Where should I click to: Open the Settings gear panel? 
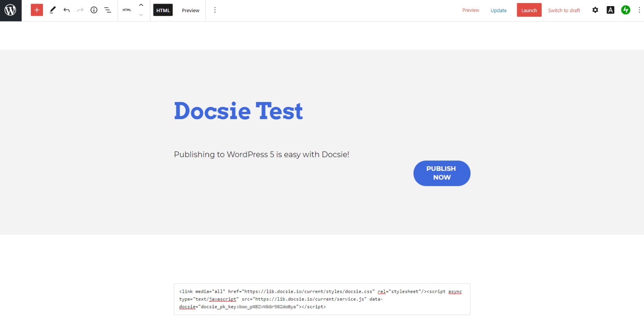pyautogui.click(x=595, y=10)
